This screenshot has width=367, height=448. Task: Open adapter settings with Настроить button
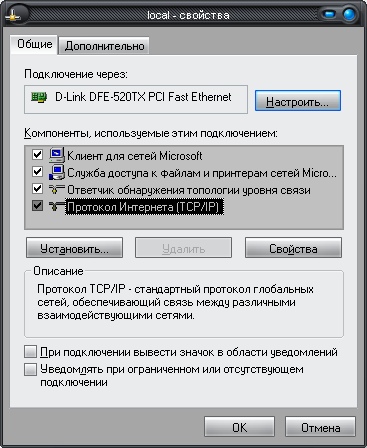click(x=298, y=101)
